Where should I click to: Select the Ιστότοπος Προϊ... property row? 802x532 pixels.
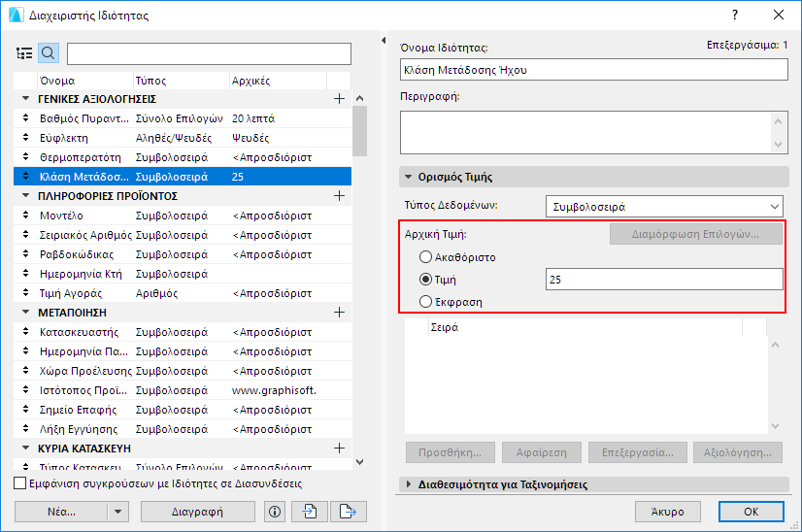[183, 390]
